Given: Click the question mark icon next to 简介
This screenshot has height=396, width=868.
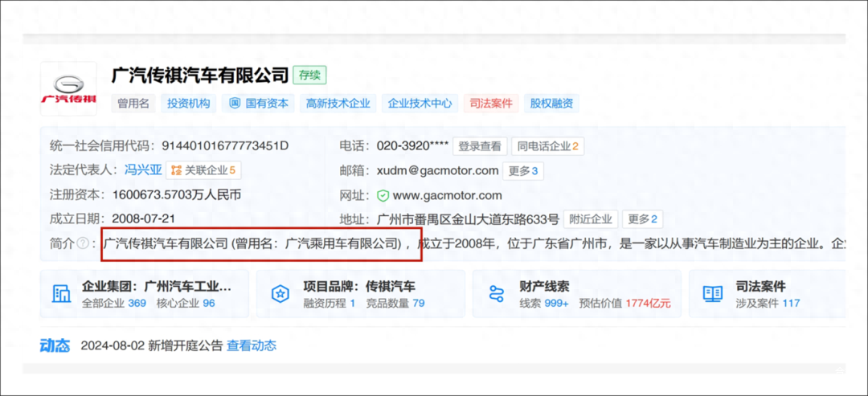Looking at the screenshot, I should (83, 243).
